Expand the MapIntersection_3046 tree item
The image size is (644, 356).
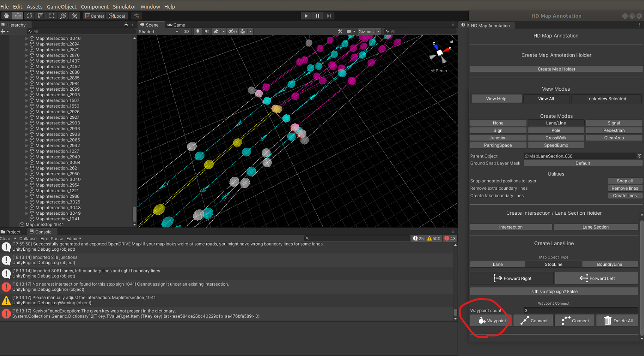[26, 38]
